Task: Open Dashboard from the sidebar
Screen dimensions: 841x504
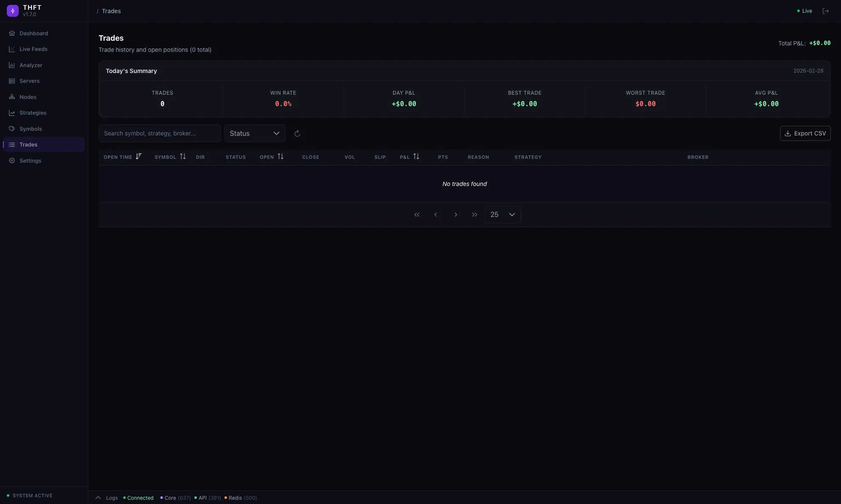Action: click(x=34, y=33)
